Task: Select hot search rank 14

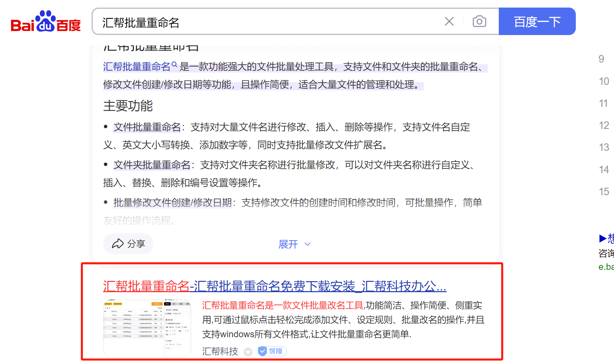Action: point(604,170)
